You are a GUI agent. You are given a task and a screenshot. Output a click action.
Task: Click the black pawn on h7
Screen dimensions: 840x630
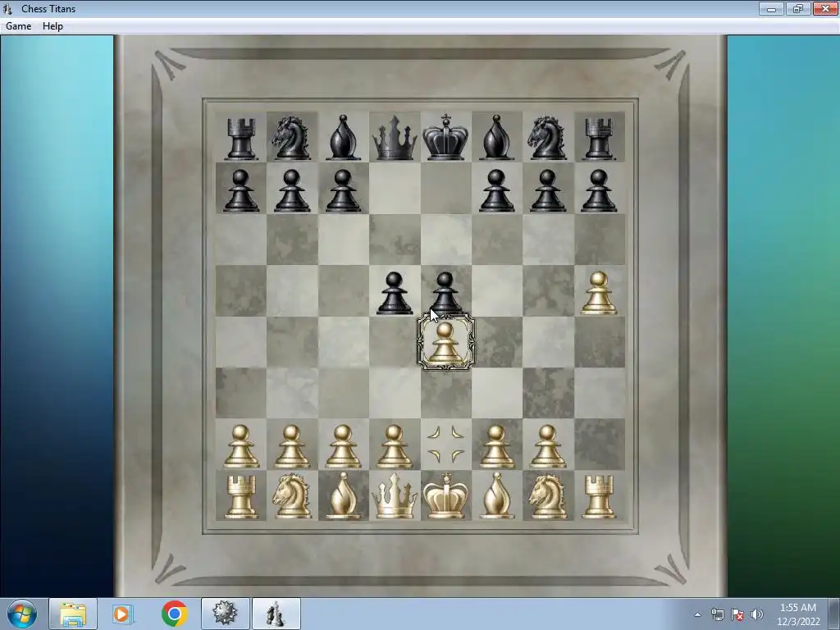[x=599, y=190]
